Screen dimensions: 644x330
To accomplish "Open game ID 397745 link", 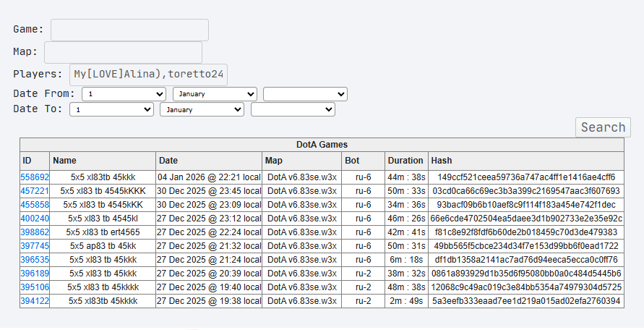I will point(35,246).
